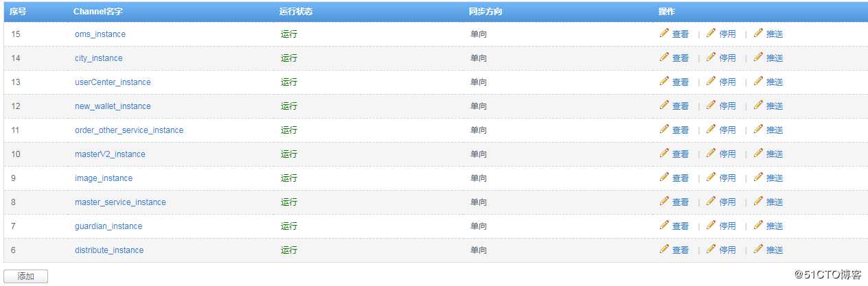Click pencil icon beside 查看 for oms_instance
The height and width of the screenshot is (286, 868).
point(664,33)
